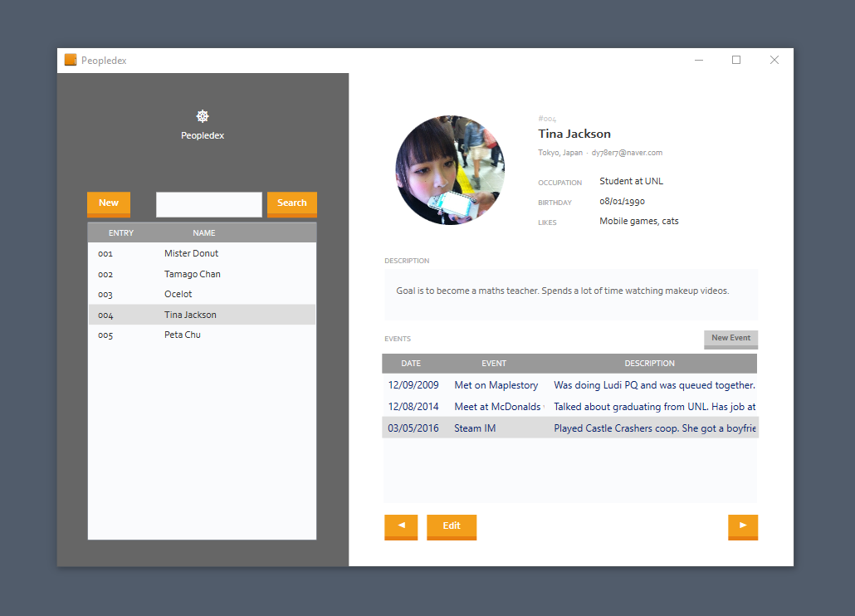855x616 pixels.
Task: Sort events by the DATE column header
Action: [411, 364]
